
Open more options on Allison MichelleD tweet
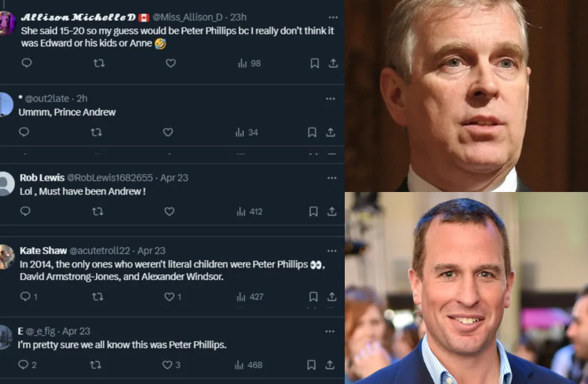pyautogui.click(x=333, y=17)
